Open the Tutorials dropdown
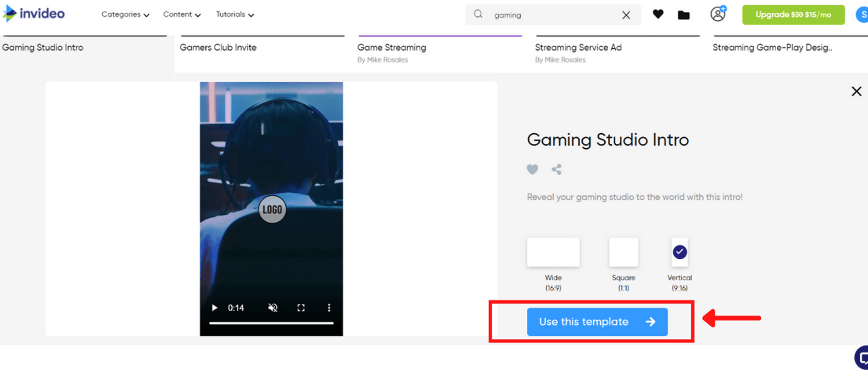Viewport: 868px width, 375px height. click(x=234, y=14)
